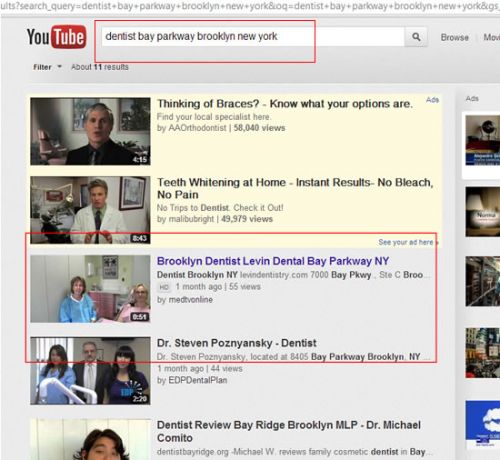The height and width of the screenshot is (460, 500).
Task: Open 'Dentist Review Bay Ridge Brooklyn MLP' title
Action: pos(289,431)
